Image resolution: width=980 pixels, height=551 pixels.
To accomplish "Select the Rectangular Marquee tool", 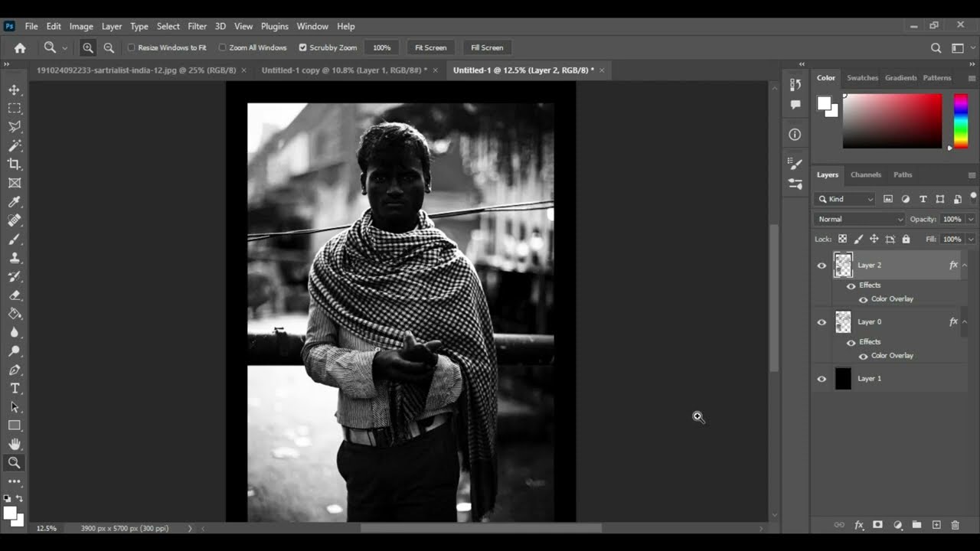I will coord(15,109).
